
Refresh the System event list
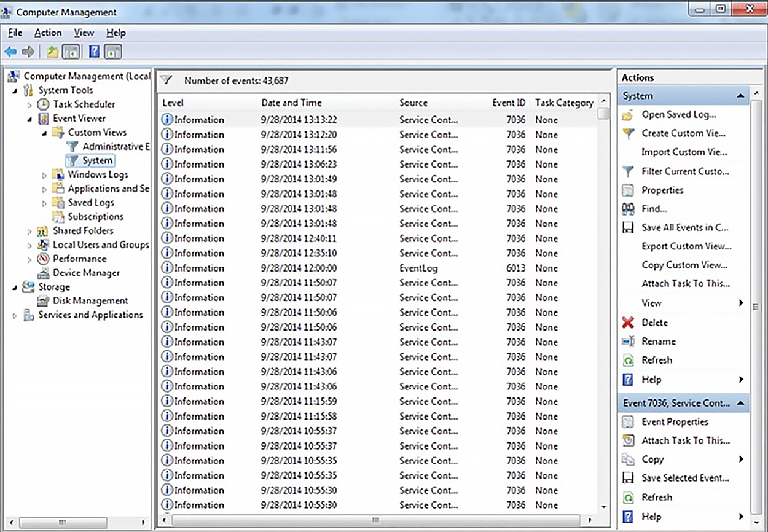(659, 361)
